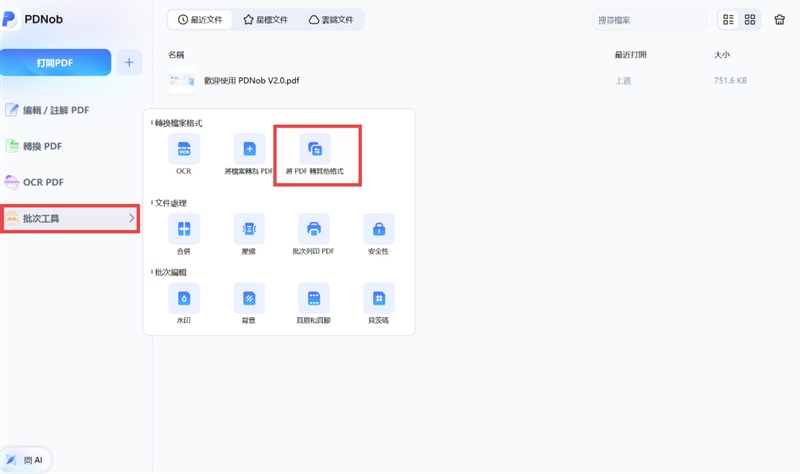Select the 頁眉和頁腳 tool

(314, 298)
